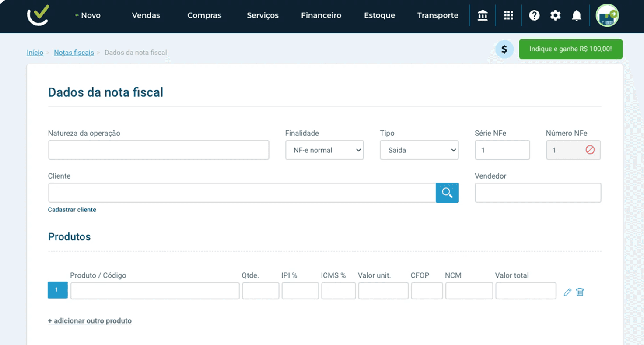Go to the Notas fiscais breadcrumb link
Image resolution: width=644 pixels, height=345 pixels.
pos(74,53)
